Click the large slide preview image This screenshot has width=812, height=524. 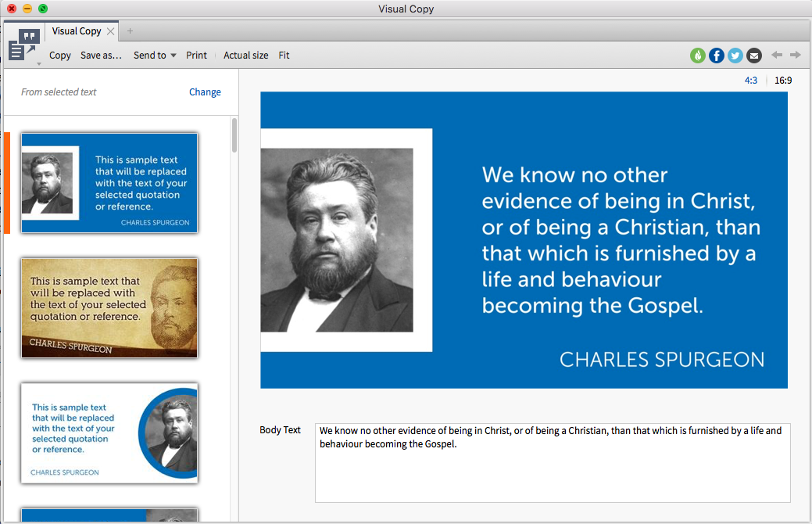(524, 240)
